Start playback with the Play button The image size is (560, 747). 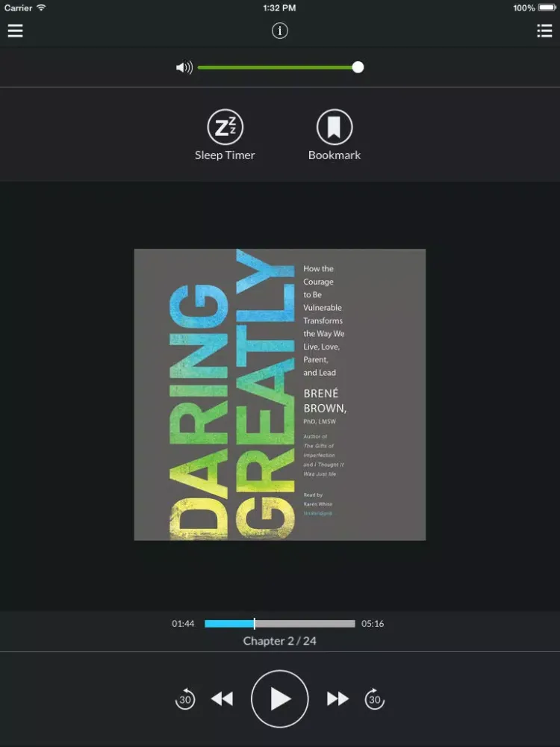[279, 699]
